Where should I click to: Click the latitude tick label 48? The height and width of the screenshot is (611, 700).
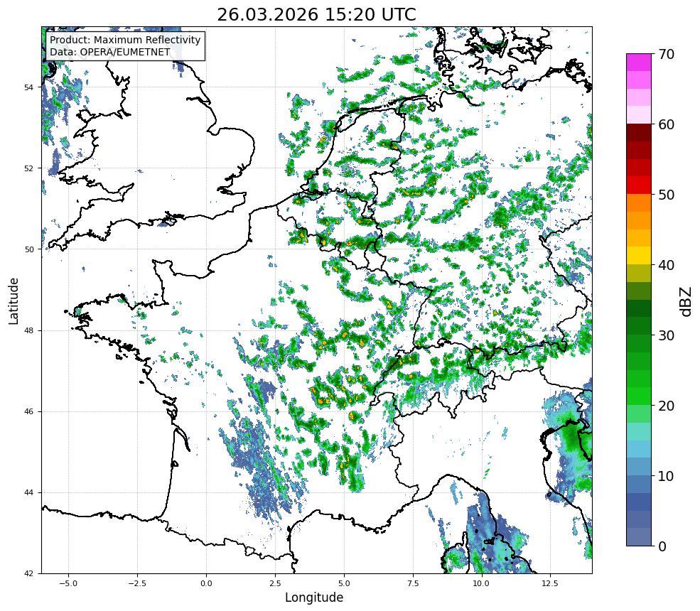tap(28, 330)
